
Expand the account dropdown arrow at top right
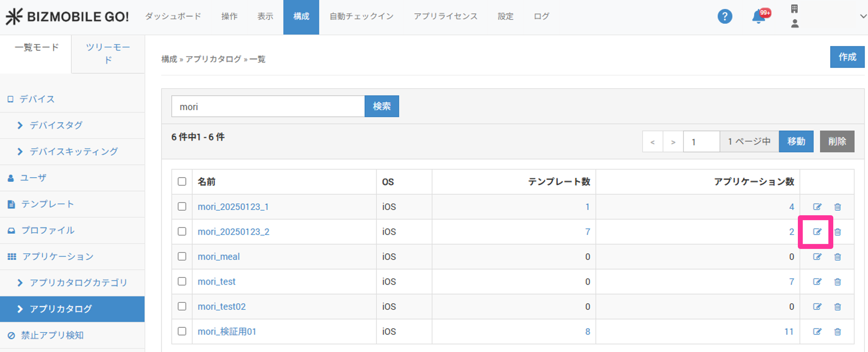(863, 16)
